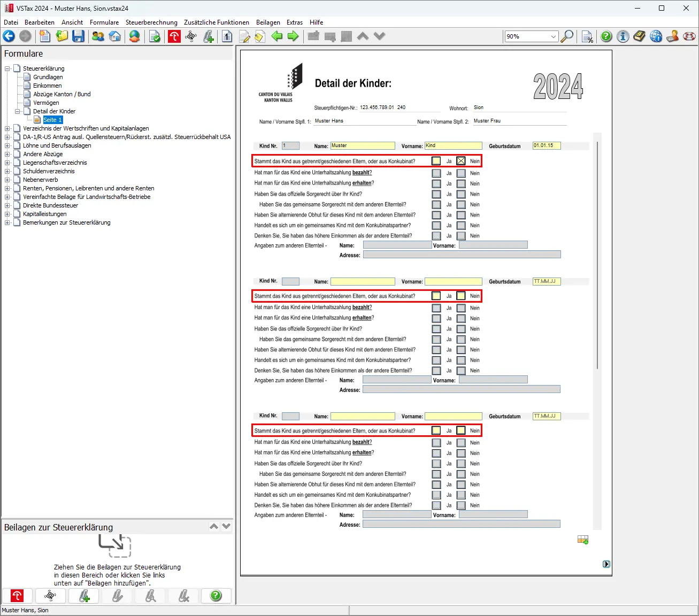Viewport: 699px width, 616px height.
Task: Click the green right arrow for next page
Action: pos(293,36)
